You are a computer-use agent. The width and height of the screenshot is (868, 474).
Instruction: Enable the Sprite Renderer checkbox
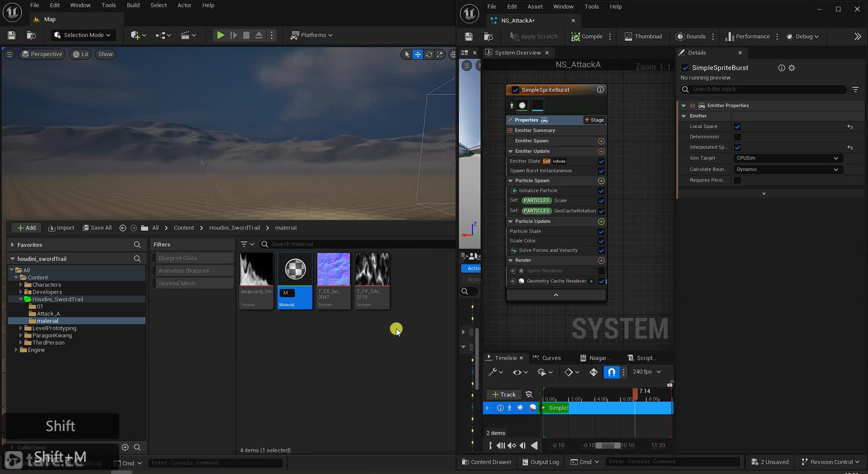point(601,271)
